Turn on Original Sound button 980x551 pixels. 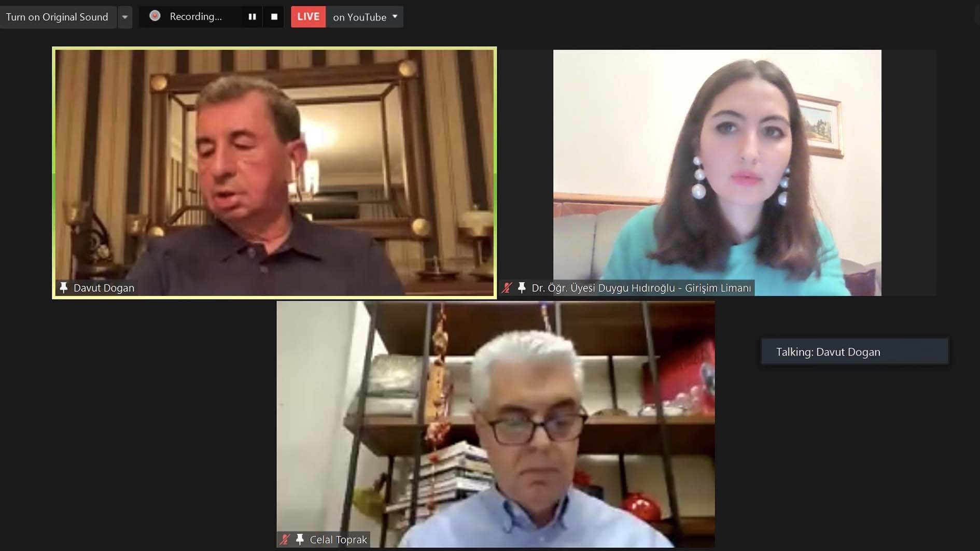(58, 17)
